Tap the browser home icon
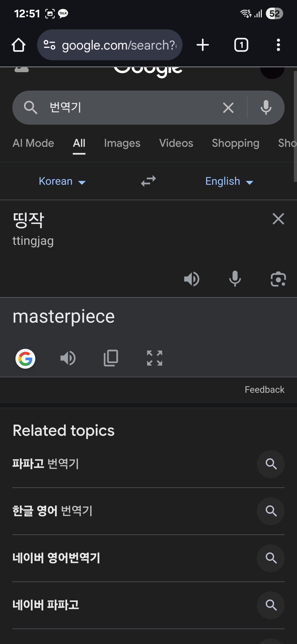This screenshot has width=297, height=644. coord(19,45)
